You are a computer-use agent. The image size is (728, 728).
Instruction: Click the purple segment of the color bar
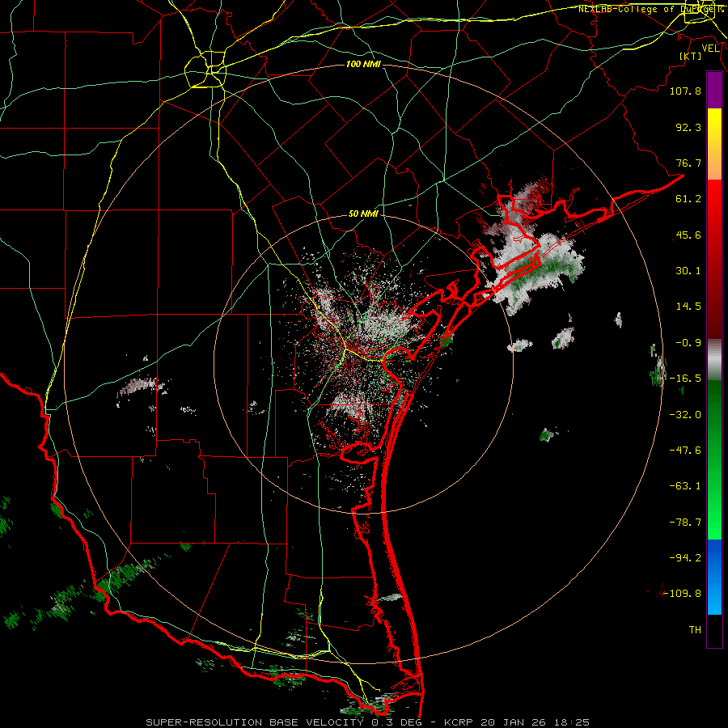(714, 90)
